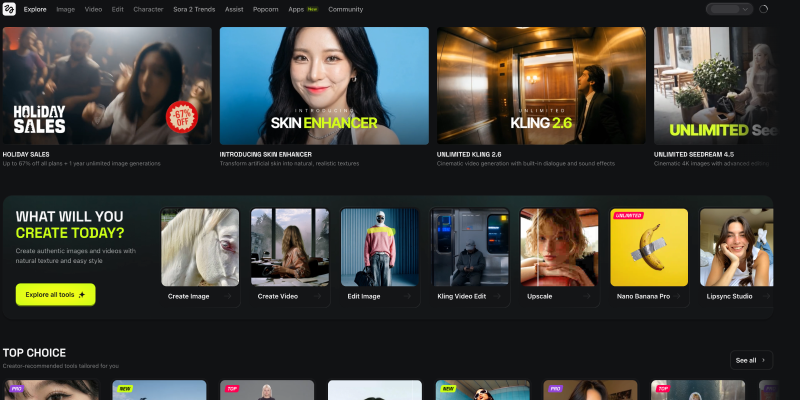Click the Kling Video Edit label
Screen dimensions: 800x400
462,296
